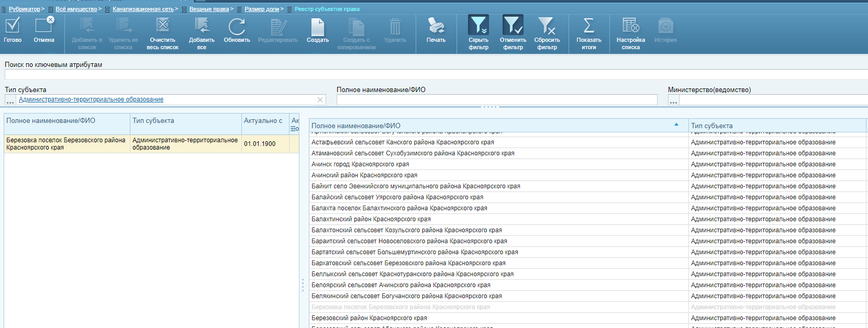
Task: Clear the whole list with Очистить весь список
Action: 163,33
